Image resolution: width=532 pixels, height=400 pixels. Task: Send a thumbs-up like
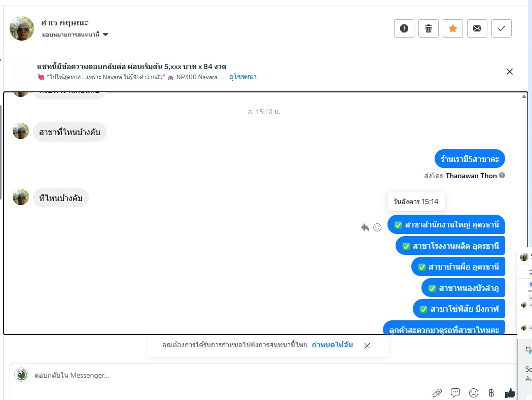pos(510,393)
